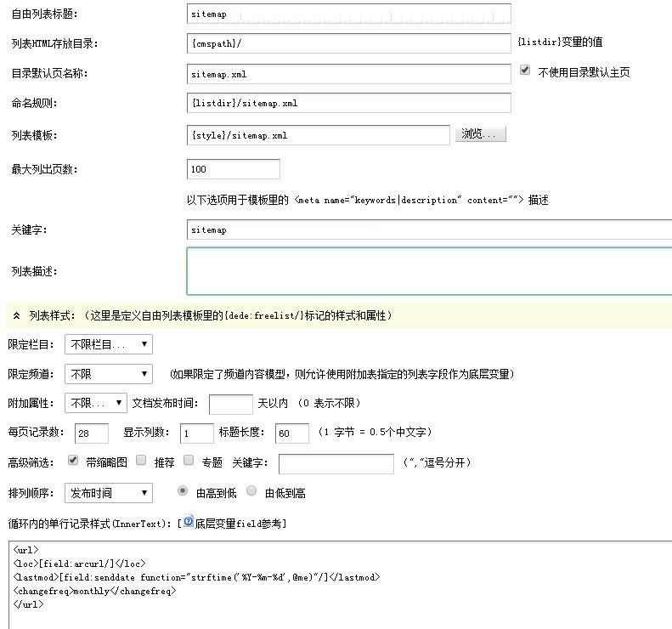Viewport: 672px width, 629px height.
Task: Open the 限定栏目 dropdown
Action: (108, 344)
